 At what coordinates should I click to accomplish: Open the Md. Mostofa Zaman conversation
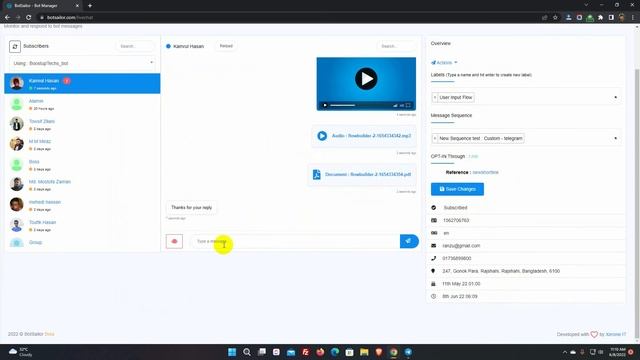[82, 185]
